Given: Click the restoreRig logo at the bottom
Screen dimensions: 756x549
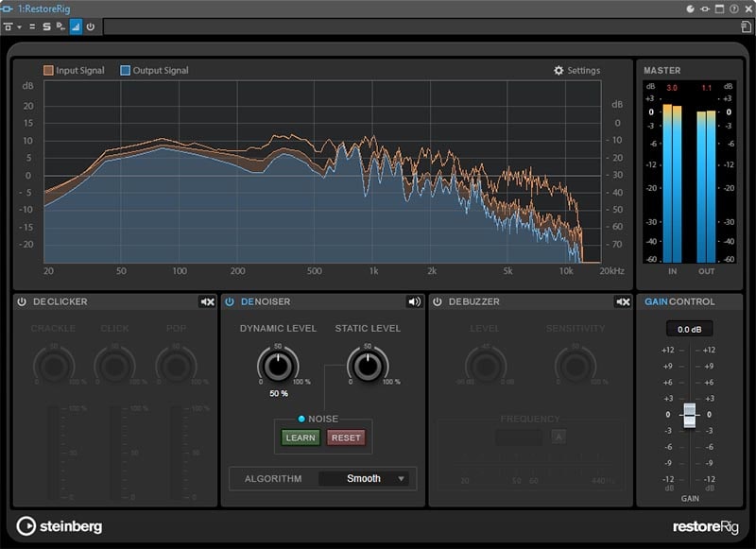Looking at the screenshot, I should pyautogui.click(x=705, y=526).
